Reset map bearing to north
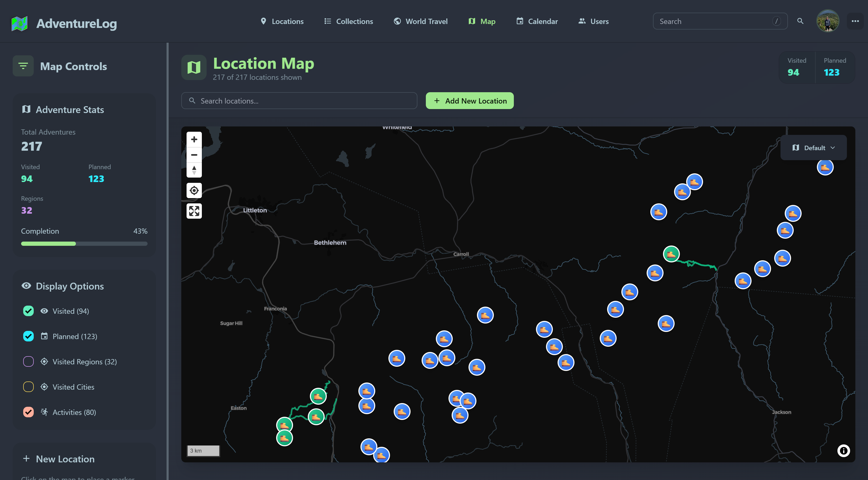 194,170
